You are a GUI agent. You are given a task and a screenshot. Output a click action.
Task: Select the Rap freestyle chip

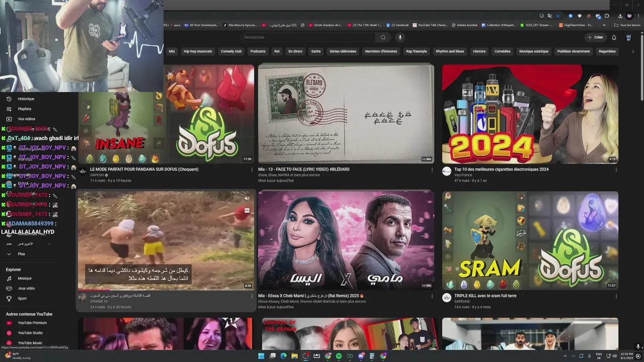[x=417, y=51]
